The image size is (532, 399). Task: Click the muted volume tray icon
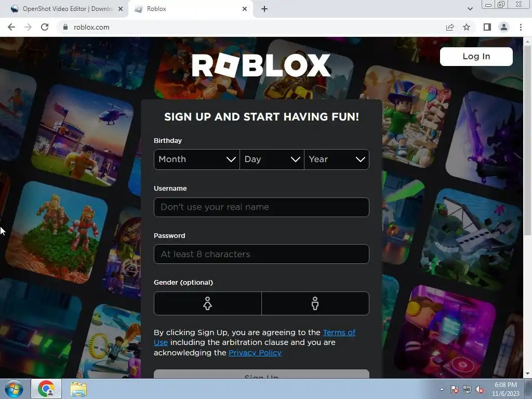click(480, 389)
